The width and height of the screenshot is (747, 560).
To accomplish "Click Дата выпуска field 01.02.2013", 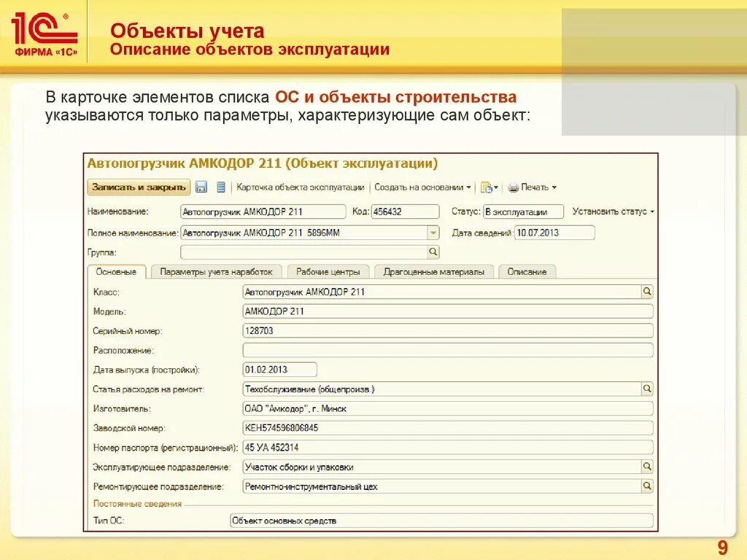I will tap(279, 370).
